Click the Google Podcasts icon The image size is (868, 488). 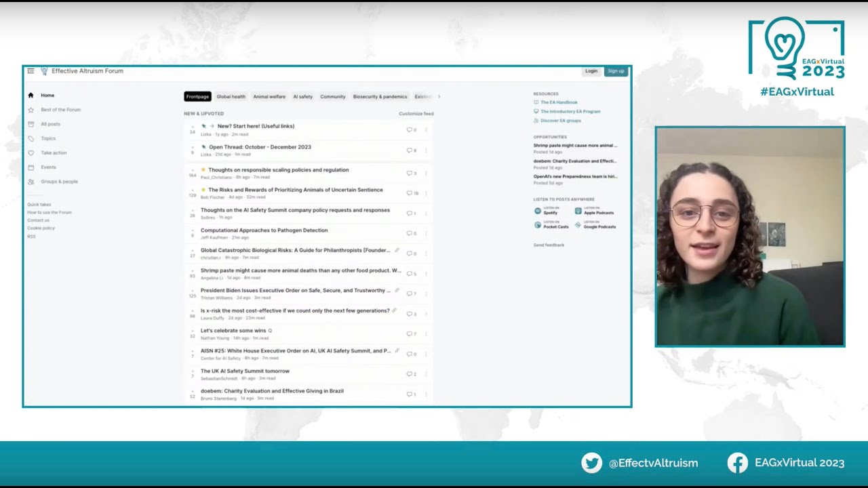click(x=578, y=225)
